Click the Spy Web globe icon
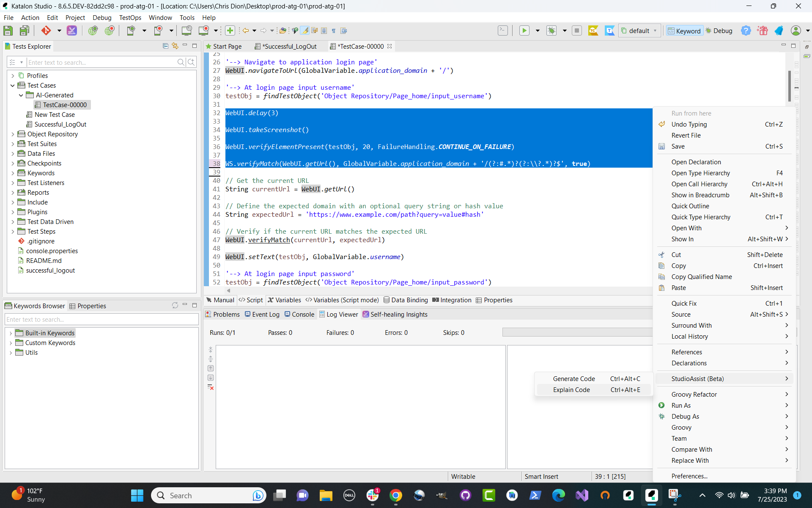Image resolution: width=812 pixels, height=508 pixels. (93, 30)
